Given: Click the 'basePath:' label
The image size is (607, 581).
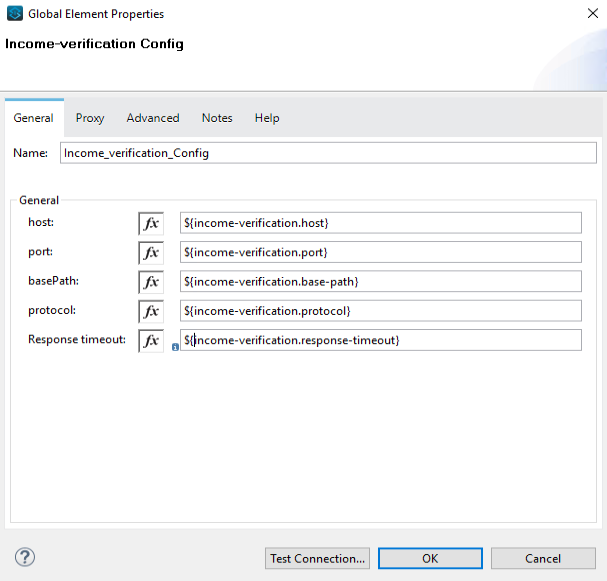Looking at the screenshot, I should (53, 281).
